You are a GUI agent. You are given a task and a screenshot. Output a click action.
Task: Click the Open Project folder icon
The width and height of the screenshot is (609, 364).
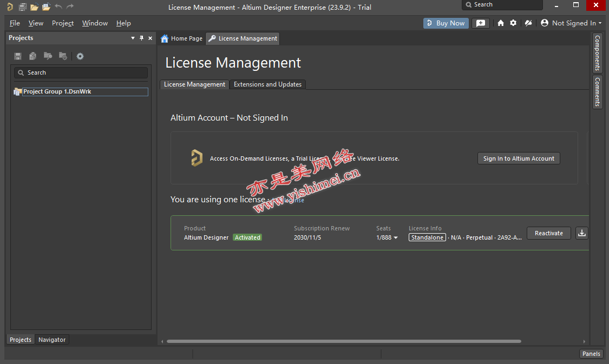click(46, 6)
